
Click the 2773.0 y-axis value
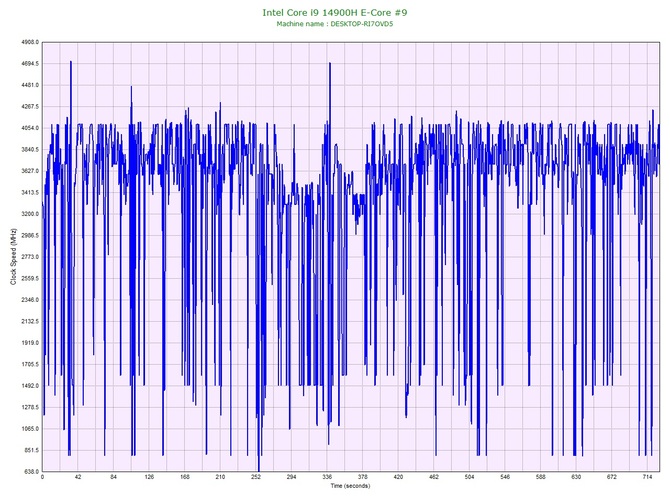(x=30, y=257)
